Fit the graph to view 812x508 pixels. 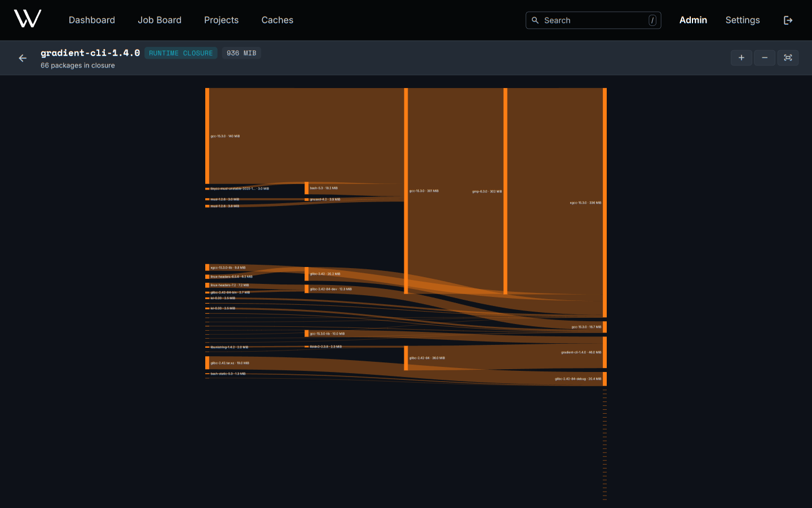[x=788, y=58]
